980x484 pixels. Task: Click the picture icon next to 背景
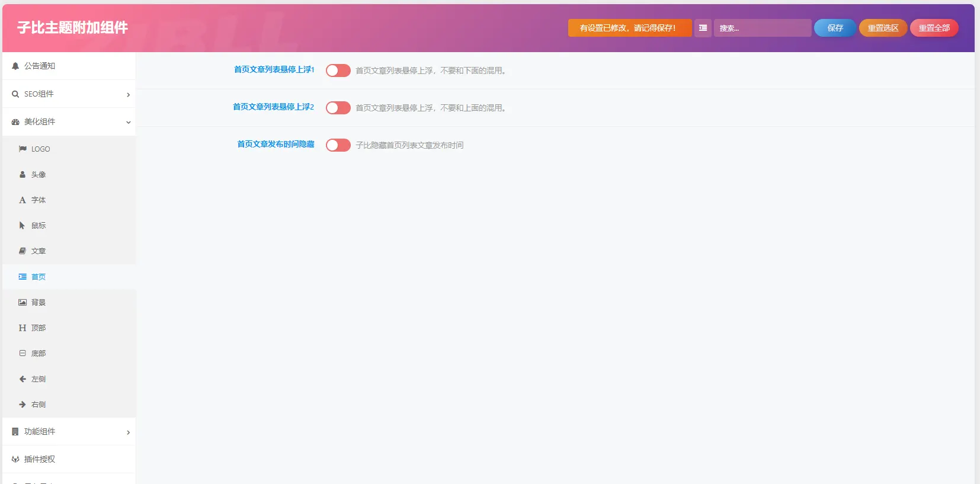click(23, 302)
